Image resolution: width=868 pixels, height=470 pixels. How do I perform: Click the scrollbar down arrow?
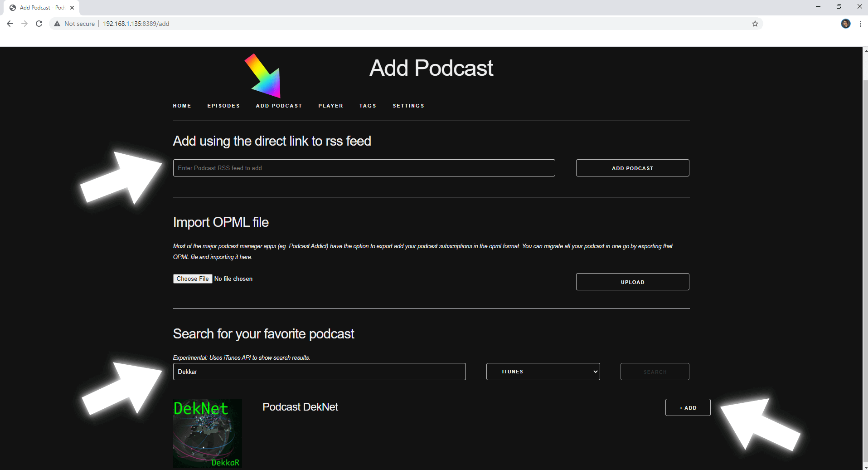(x=865, y=467)
